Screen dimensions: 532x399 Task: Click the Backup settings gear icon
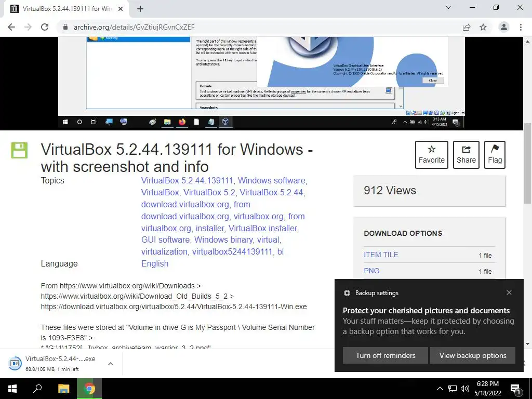(347, 293)
